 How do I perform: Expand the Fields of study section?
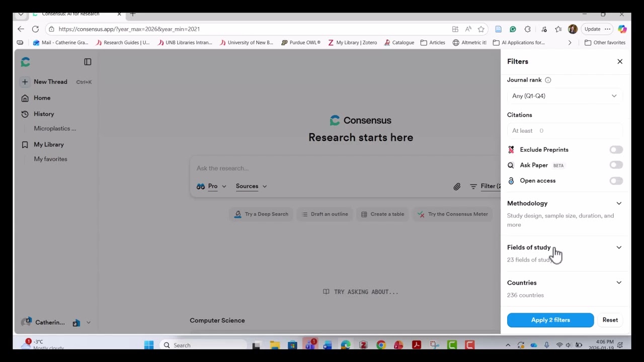coord(619,247)
